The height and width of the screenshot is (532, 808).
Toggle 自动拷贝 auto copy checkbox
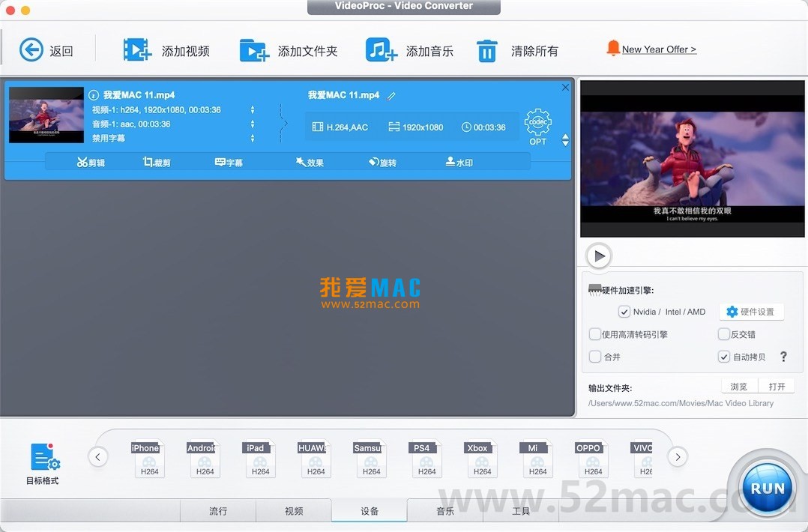pyautogui.click(x=724, y=357)
